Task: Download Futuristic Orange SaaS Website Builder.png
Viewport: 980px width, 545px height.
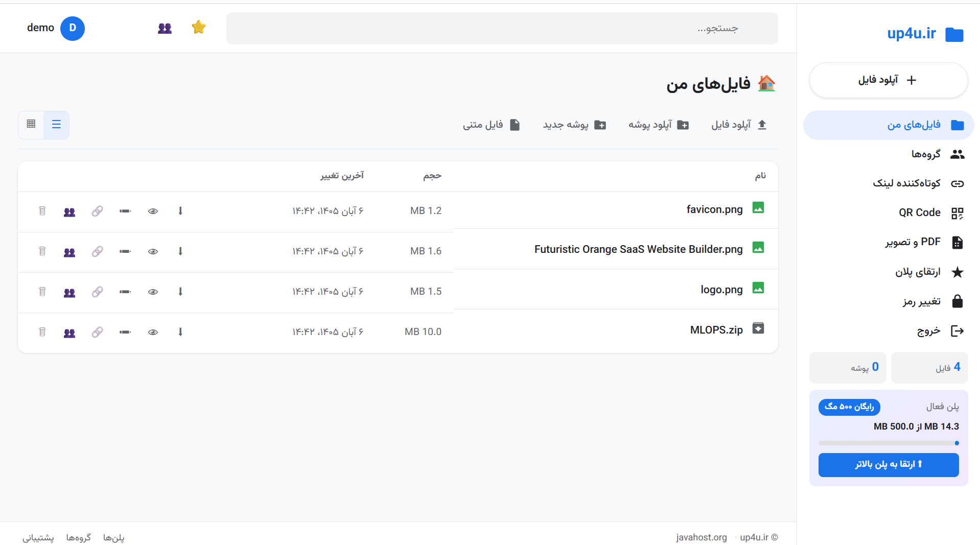Action: [x=180, y=251]
